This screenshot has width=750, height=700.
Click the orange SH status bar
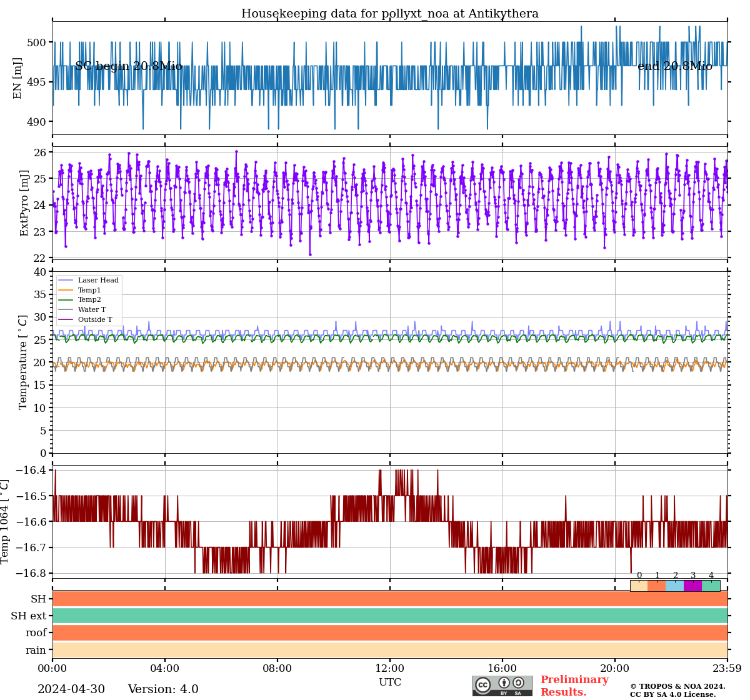click(x=390, y=599)
